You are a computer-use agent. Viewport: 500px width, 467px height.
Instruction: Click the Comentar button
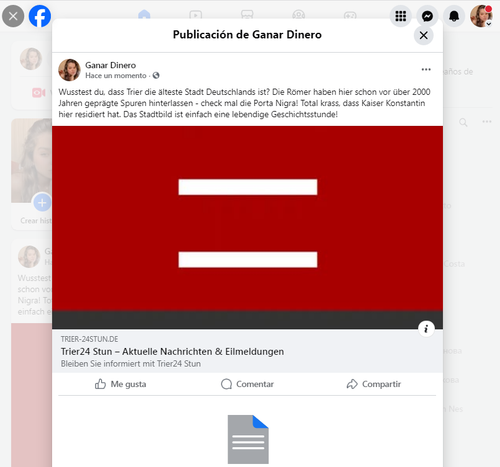tap(247, 384)
